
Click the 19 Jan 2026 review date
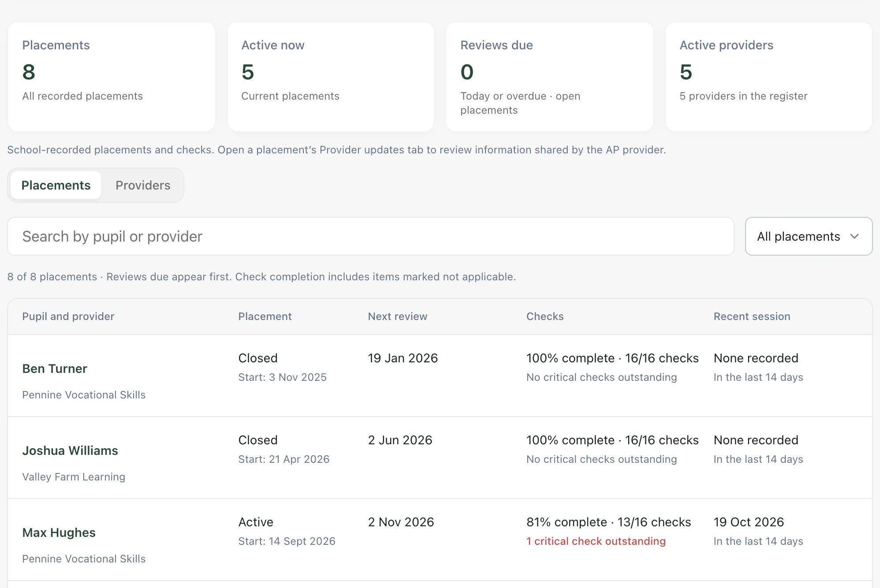pyautogui.click(x=403, y=358)
